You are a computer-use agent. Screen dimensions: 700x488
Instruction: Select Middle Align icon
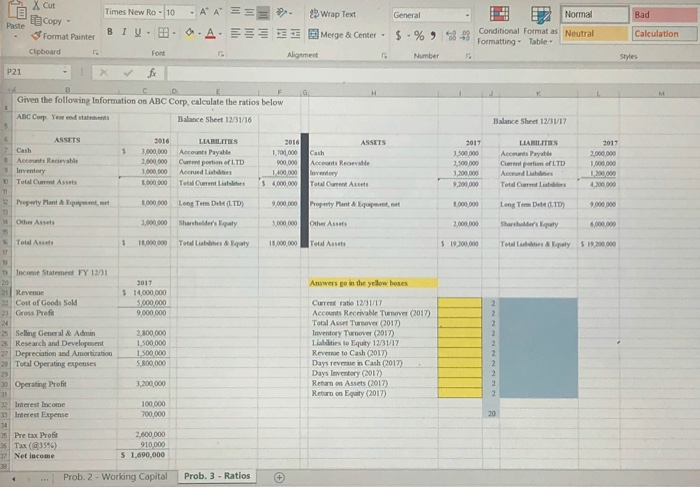click(249, 13)
